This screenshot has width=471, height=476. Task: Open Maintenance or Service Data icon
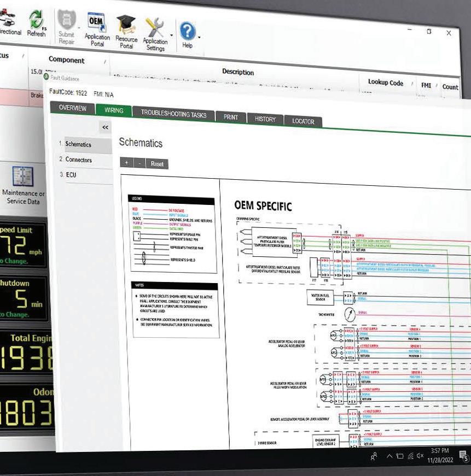tap(23, 185)
